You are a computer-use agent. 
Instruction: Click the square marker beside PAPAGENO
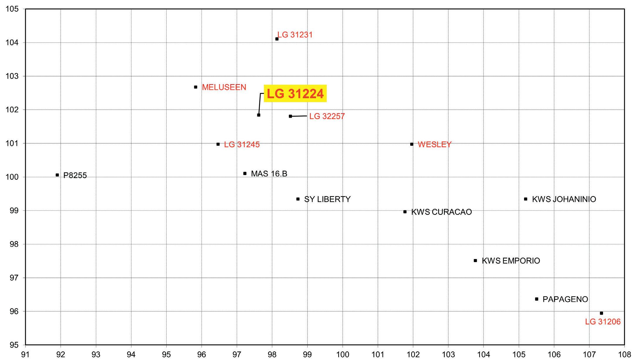click(x=537, y=299)
